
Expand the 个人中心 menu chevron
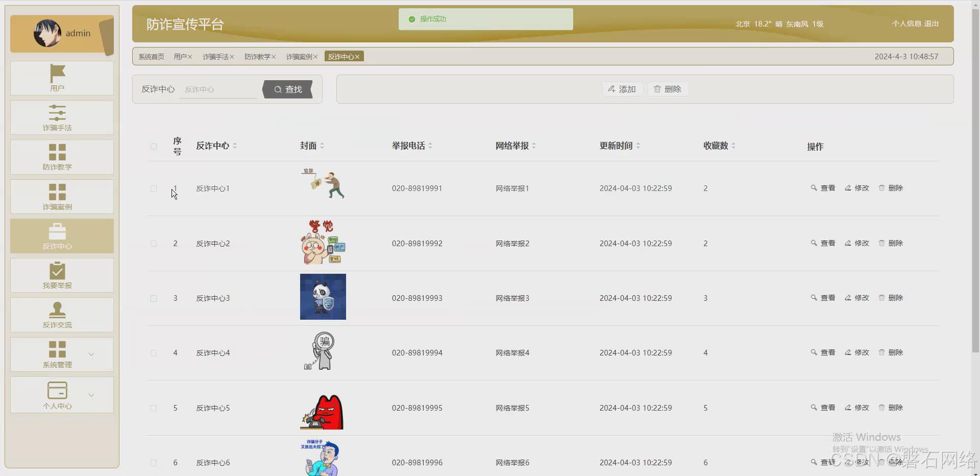[x=91, y=395]
